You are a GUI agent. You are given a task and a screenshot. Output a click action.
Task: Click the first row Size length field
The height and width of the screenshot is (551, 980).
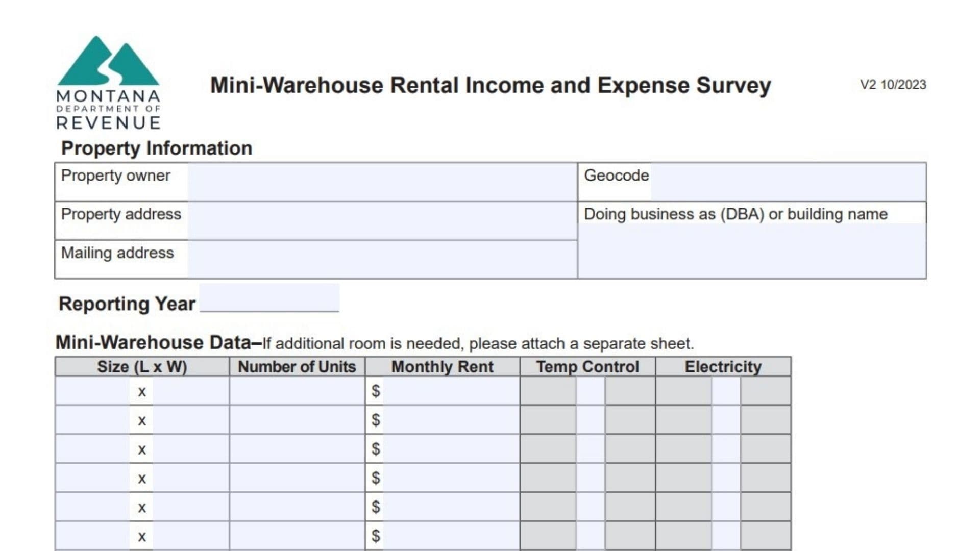click(x=92, y=391)
